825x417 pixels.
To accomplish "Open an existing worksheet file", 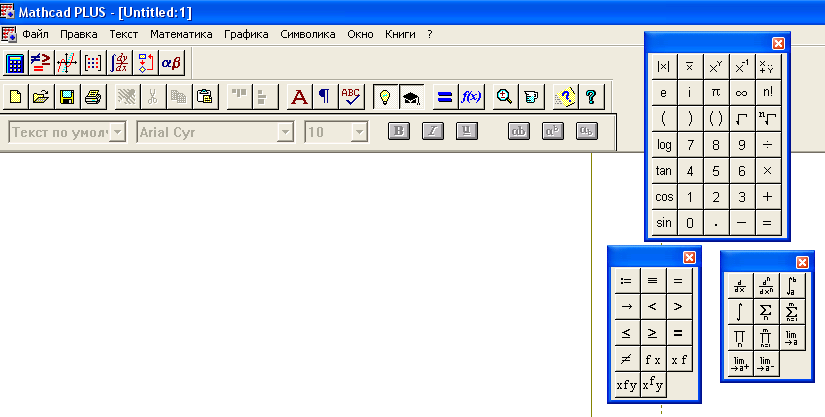I will 41,97.
